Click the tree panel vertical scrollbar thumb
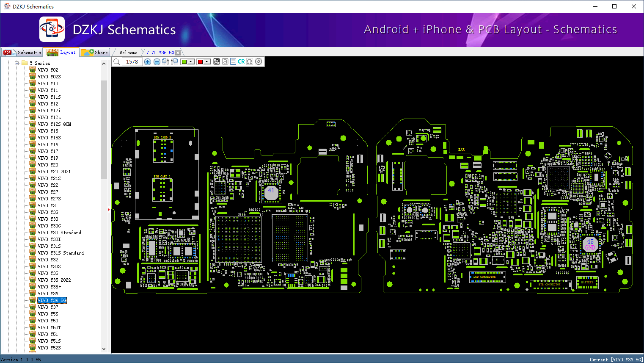This screenshot has height=363, width=644. [104, 129]
